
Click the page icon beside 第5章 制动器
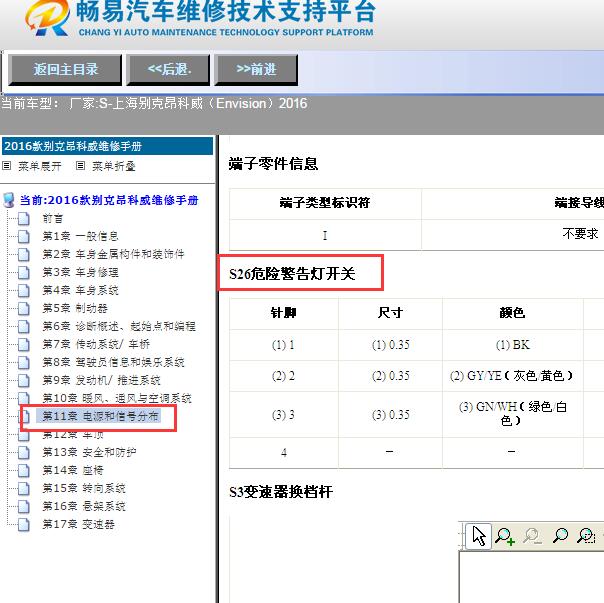24,308
